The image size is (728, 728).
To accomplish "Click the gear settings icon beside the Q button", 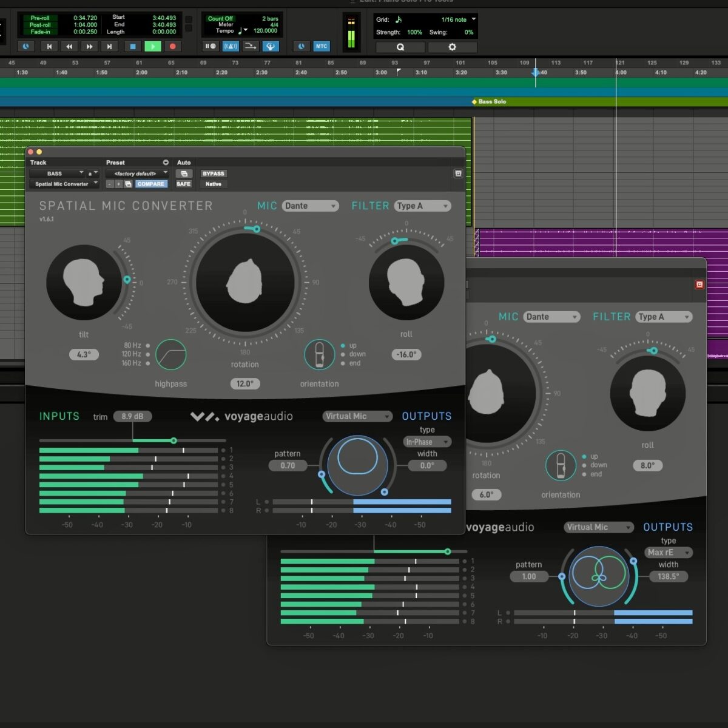I will (x=452, y=47).
